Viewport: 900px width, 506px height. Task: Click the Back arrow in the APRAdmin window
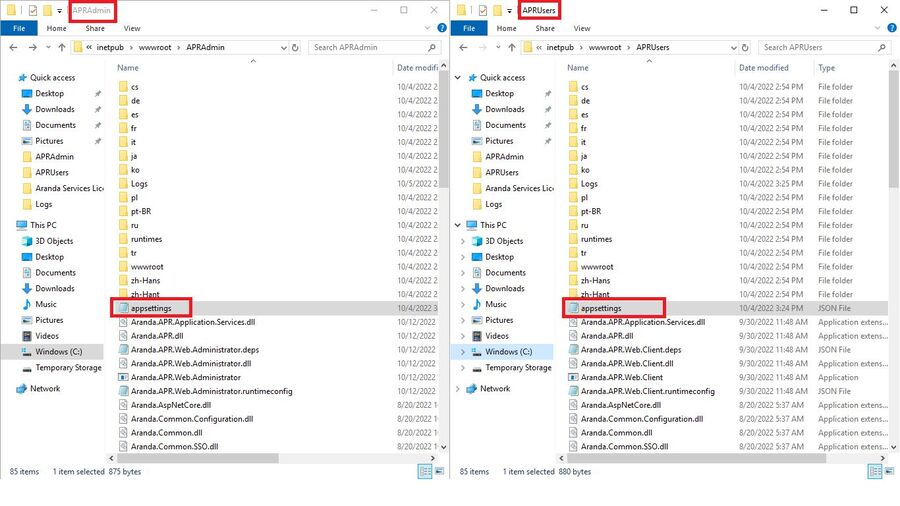click(11, 47)
